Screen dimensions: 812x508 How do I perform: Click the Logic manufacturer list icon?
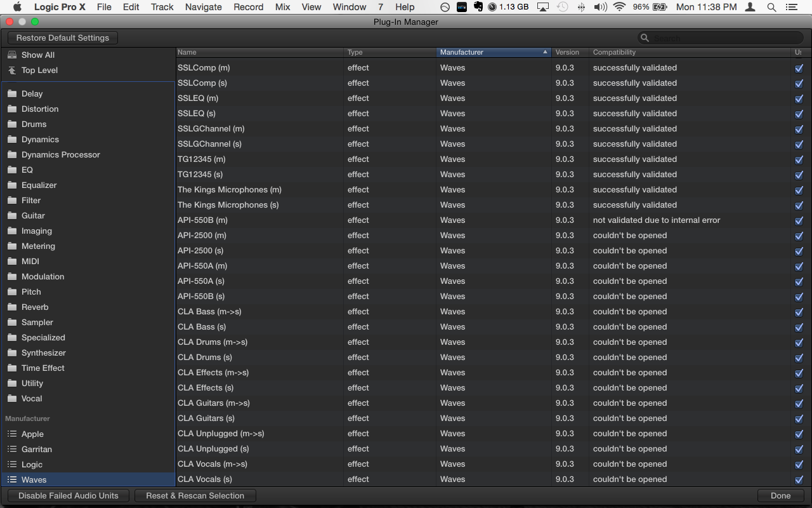click(12, 464)
